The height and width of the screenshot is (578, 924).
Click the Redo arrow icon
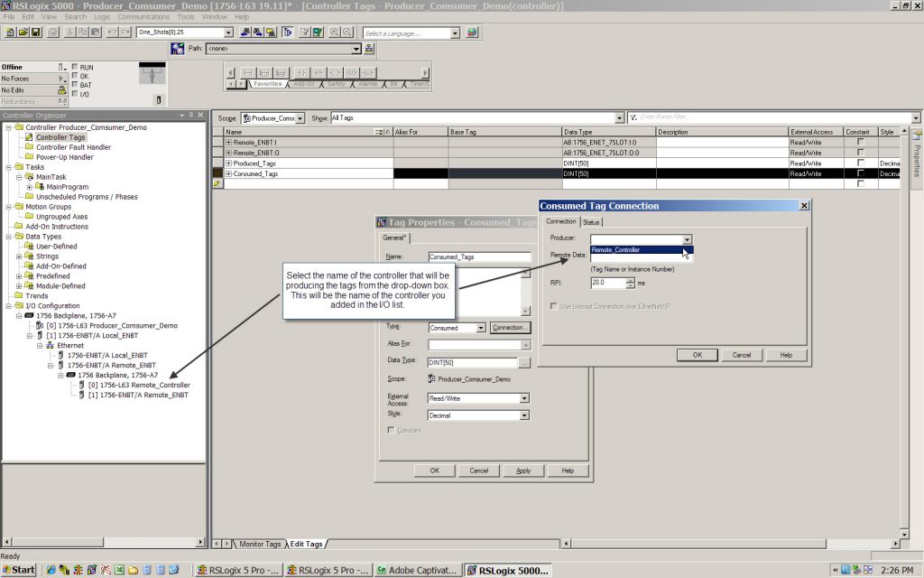coord(125,32)
